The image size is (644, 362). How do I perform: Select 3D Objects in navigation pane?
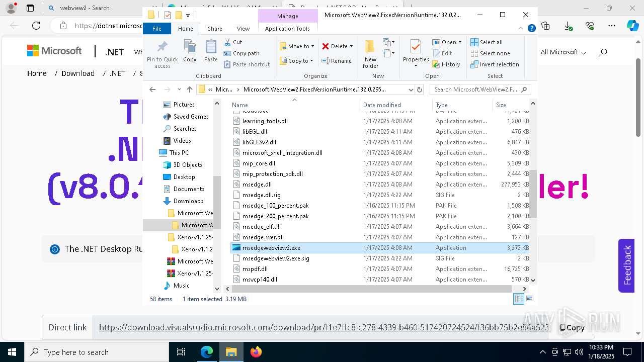(188, 165)
